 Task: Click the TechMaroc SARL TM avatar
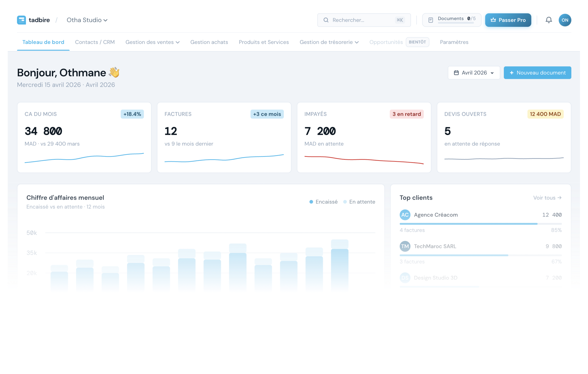point(405,246)
